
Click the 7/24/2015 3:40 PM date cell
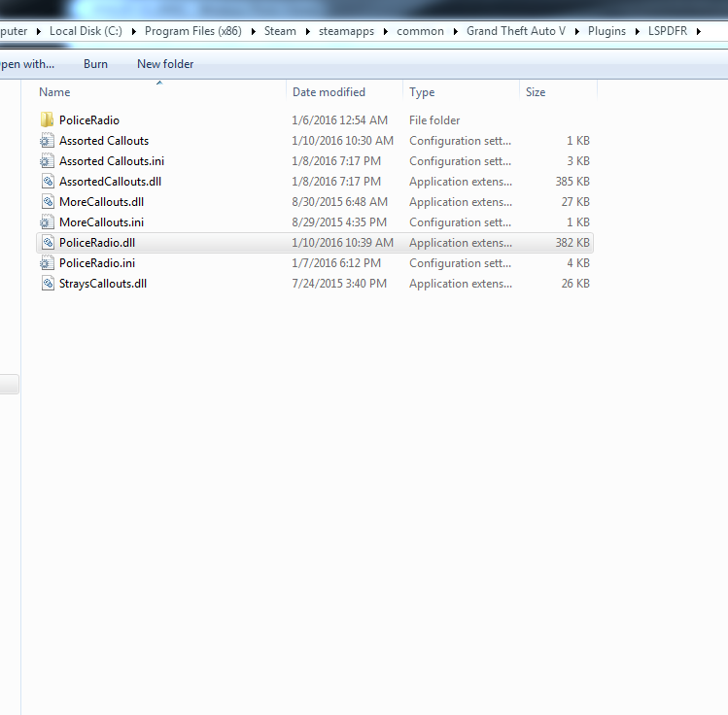pos(339,284)
